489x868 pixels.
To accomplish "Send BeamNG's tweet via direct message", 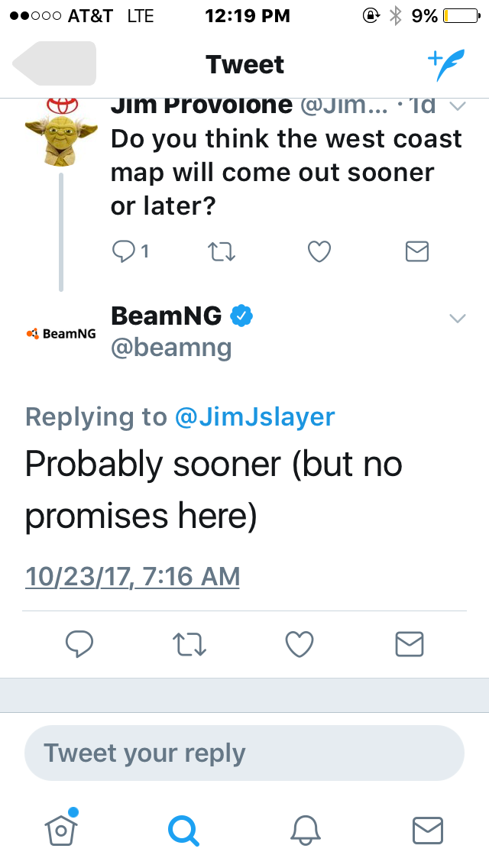I will (x=410, y=644).
